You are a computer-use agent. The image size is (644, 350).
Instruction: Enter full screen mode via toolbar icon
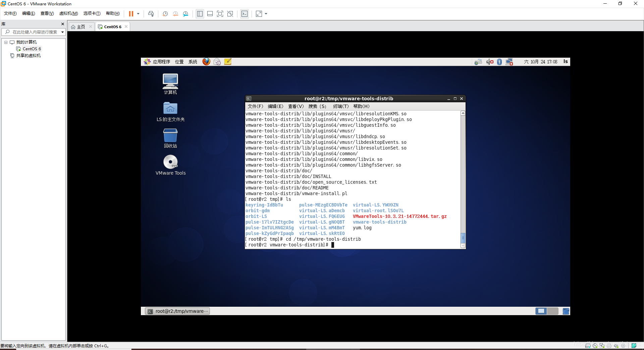pos(220,14)
